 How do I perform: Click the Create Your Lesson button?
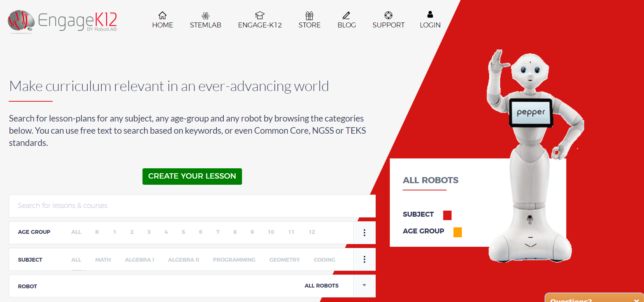pyautogui.click(x=192, y=176)
